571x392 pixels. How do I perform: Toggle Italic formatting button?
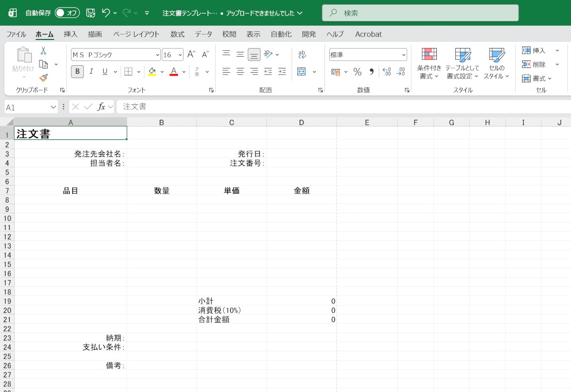[x=91, y=72]
